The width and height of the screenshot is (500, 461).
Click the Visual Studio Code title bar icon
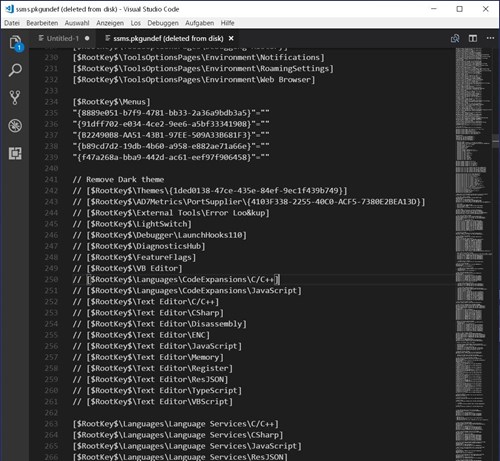9,9
